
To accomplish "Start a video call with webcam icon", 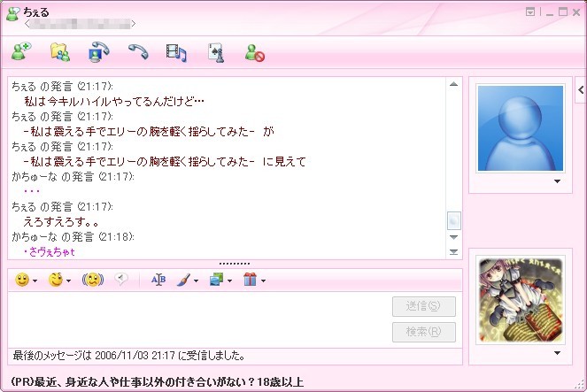I will (x=98, y=51).
